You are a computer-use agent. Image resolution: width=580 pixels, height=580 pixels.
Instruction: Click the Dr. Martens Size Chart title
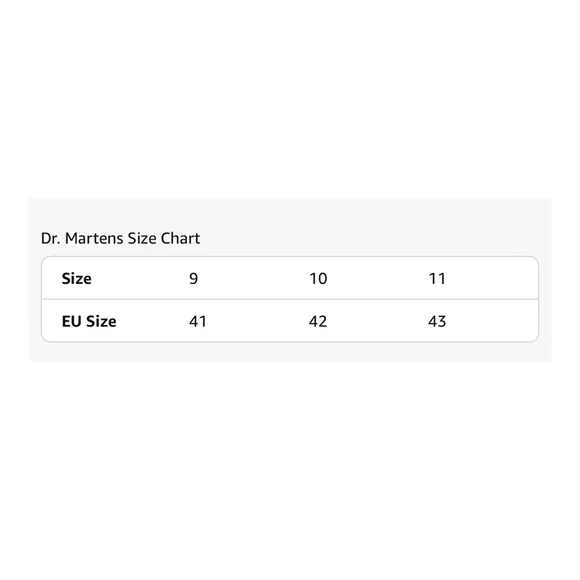tap(120, 238)
